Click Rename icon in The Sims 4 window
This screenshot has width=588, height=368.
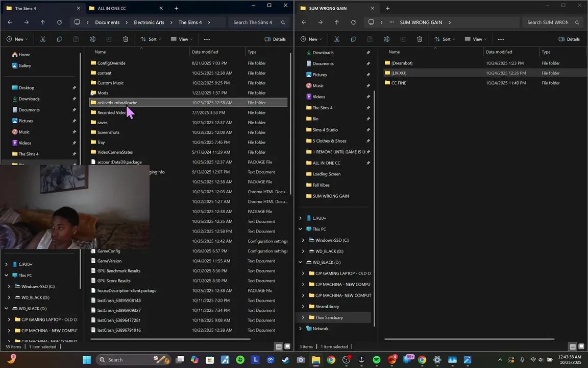[92, 39]
